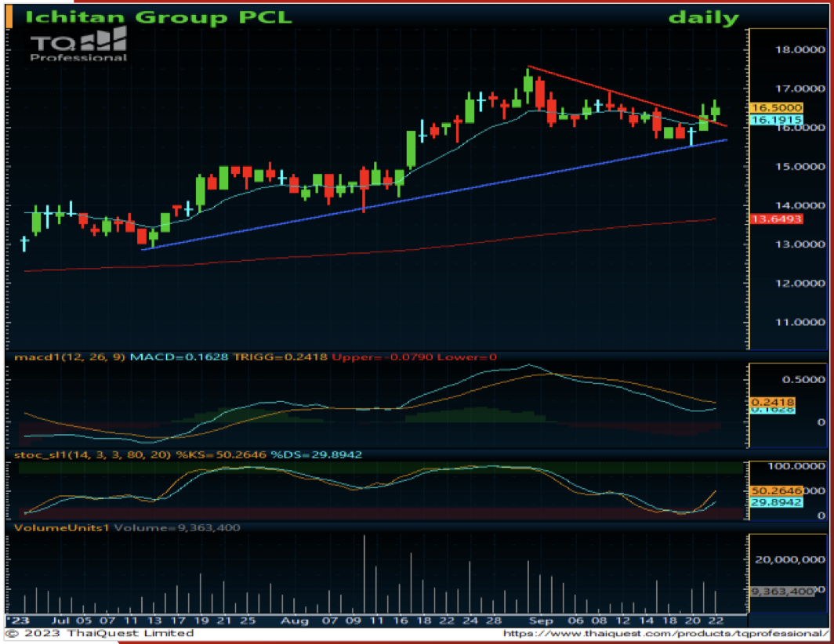The width and height of the screenshot is (834, 644).
Task: Click the 'stoc_sl1(14, 3, 3, 80, 20)' label
Action: pos(92,455)
